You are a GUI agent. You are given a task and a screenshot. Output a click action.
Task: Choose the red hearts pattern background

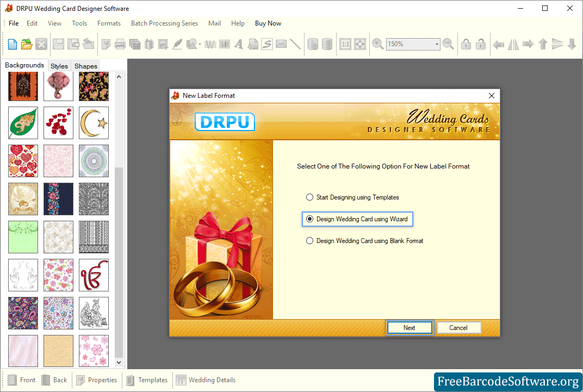[23, 161]
